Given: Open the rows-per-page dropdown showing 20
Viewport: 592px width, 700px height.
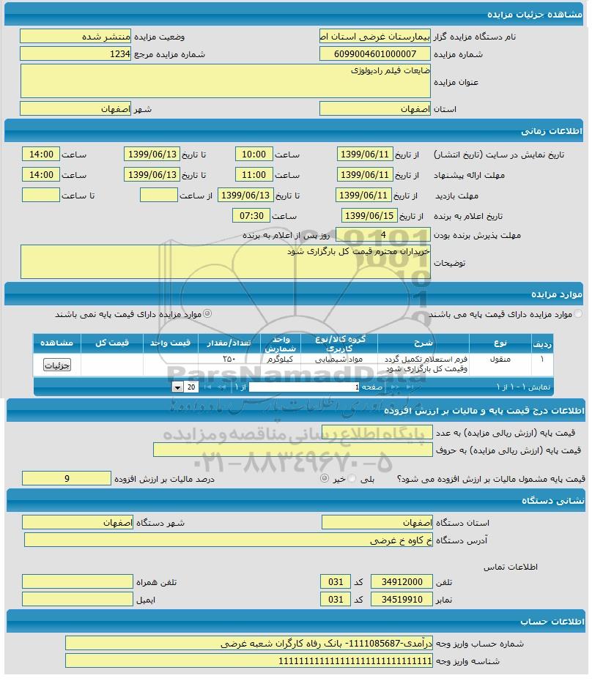Looking at the screenshot, I should pos(186,387).
